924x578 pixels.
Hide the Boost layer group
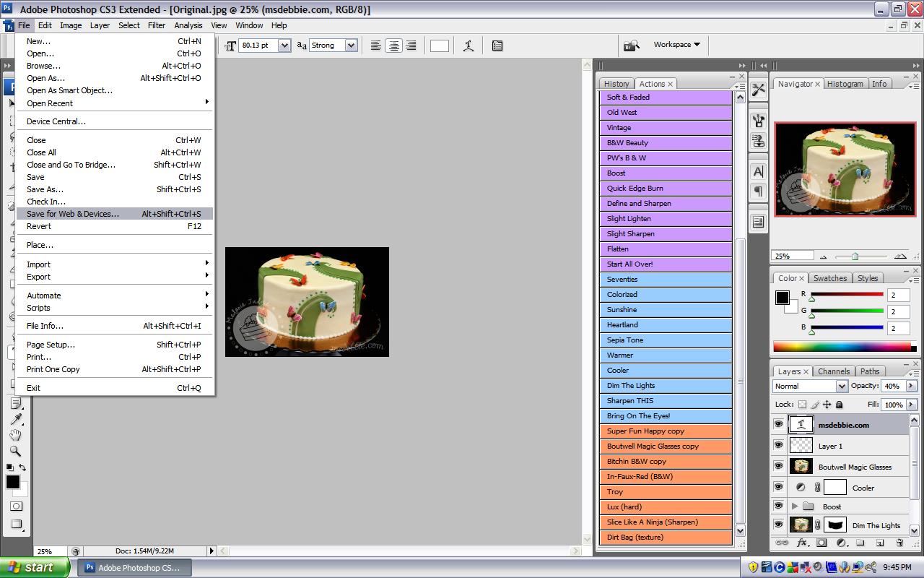(x=779, y=506)
